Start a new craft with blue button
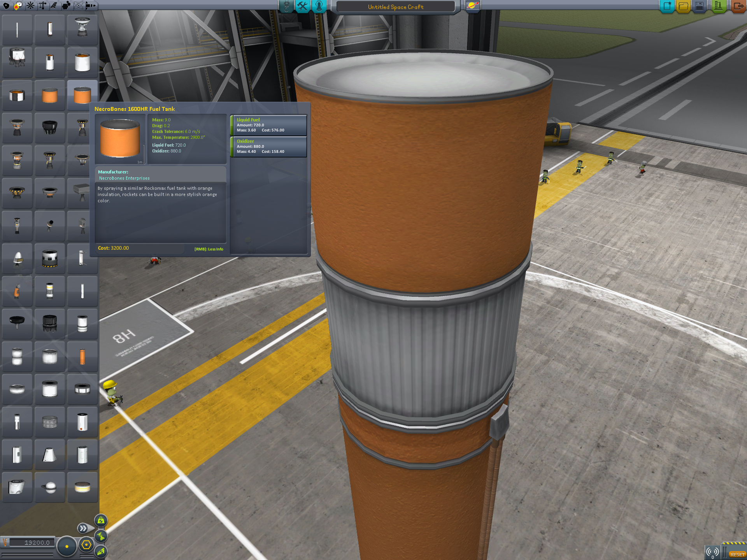747x560 pixels. pyautogui.click(x=667, y=6)
